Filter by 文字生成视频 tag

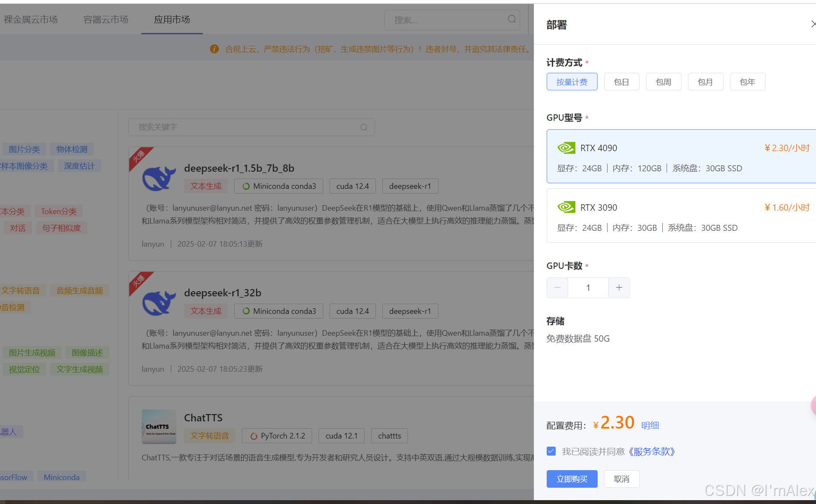click(80, 369)
